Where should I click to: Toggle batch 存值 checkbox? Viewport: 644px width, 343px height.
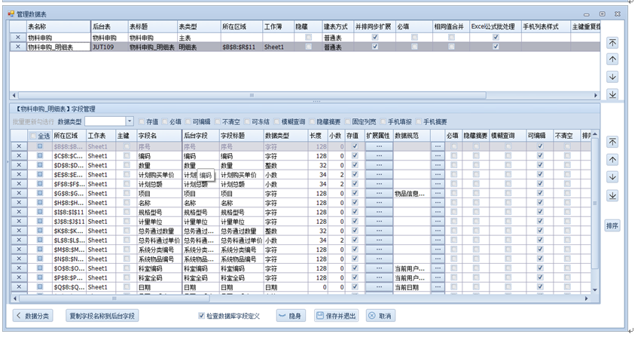(142, 121)
